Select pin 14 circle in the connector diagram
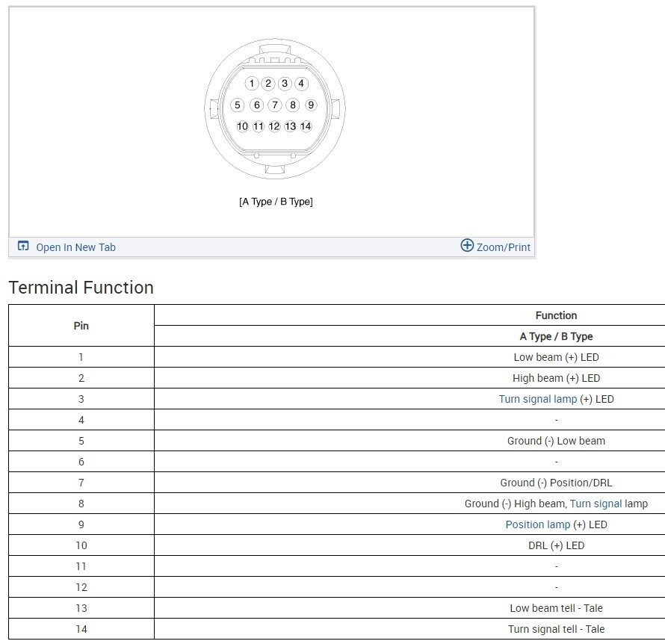This screenshot has width=665, height=644. coord(306,126)
